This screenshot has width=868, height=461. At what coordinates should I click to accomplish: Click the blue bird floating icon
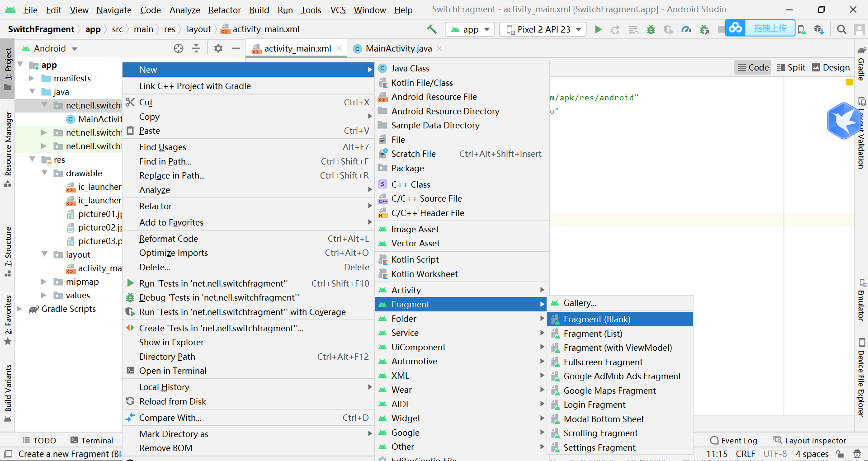pos(843,121)
